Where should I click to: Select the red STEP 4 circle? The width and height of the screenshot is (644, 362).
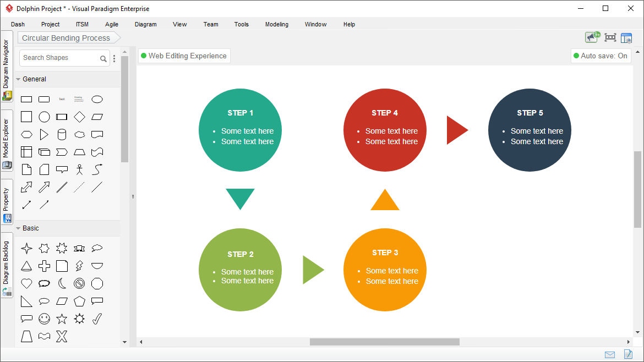pyautogui.click(x=385, y=130)
